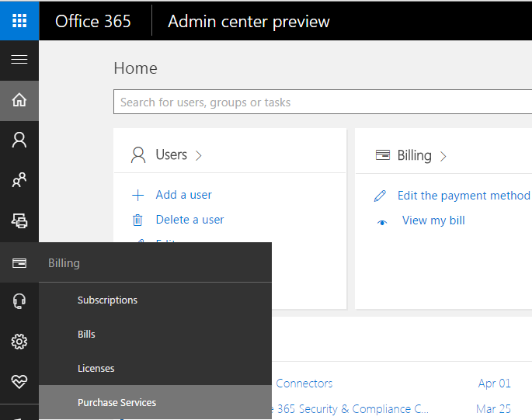Toggle the hamburger navigation menu
This screenshot has height=420, width=532.
(x=19, y=60)
